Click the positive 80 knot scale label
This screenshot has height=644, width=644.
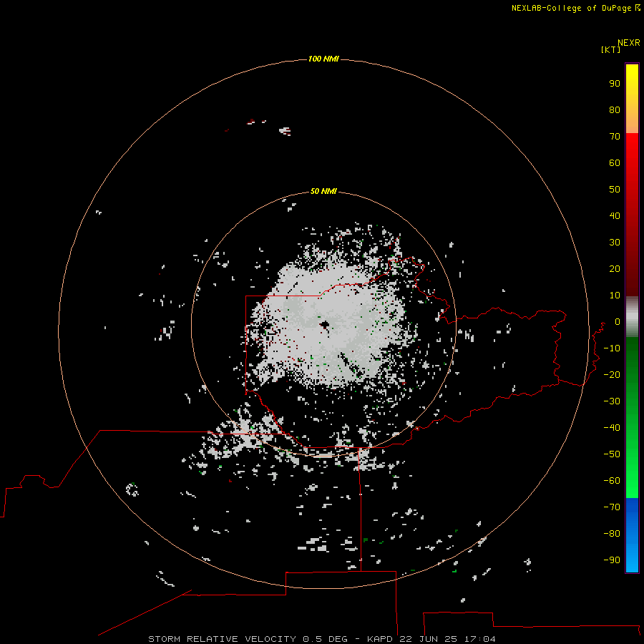click(x=615, y=109)
